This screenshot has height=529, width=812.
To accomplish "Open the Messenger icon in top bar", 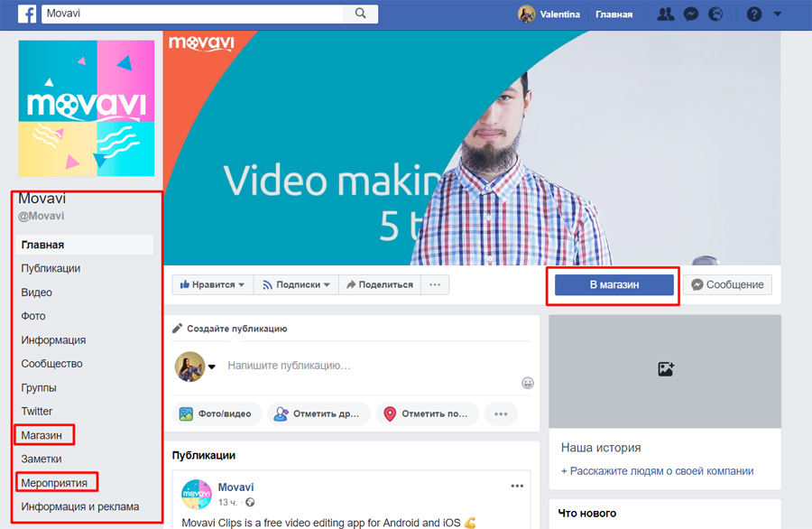I will (x=690, y=14).
